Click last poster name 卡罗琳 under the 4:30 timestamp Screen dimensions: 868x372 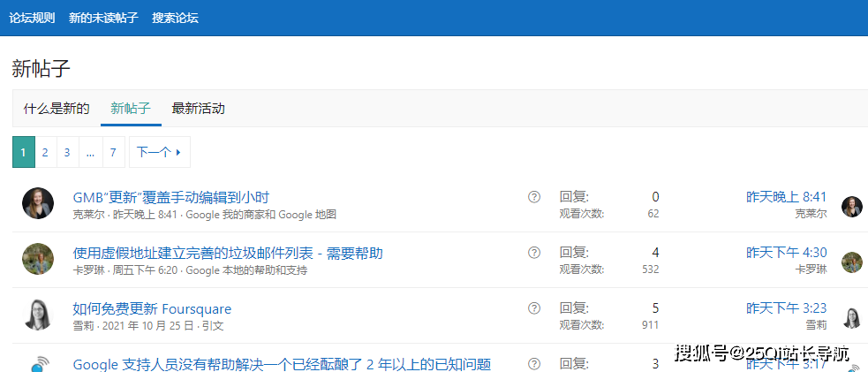click(x=811, y=270)
